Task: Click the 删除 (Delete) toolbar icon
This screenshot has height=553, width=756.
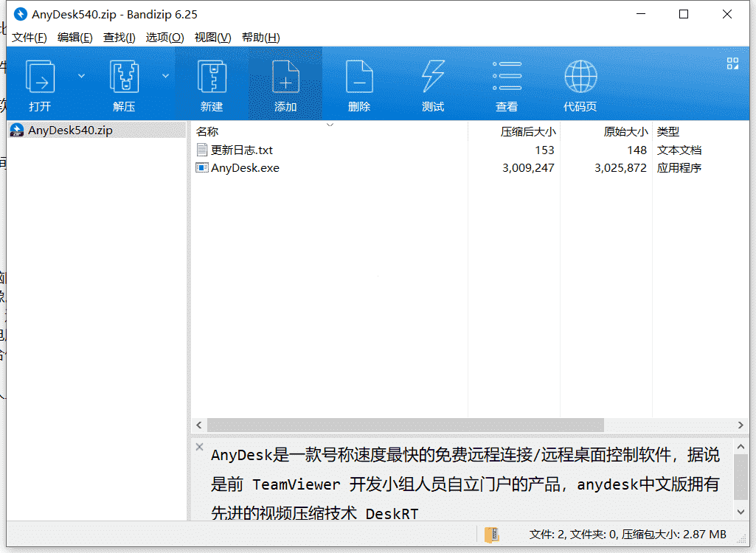Action: pyautogui.click(x=359, y=76)
